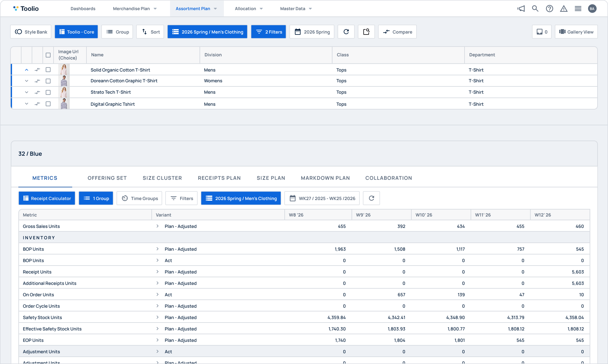The width and height of the screenshot is (608, 364).
Task: Click the 2 Filters button
Action: point(268,32)
